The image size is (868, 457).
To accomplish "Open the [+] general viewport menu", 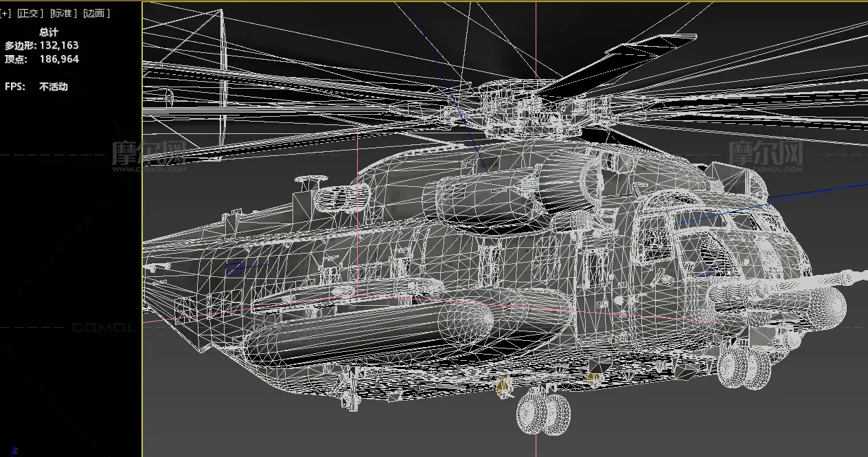I will click(5, 13).
